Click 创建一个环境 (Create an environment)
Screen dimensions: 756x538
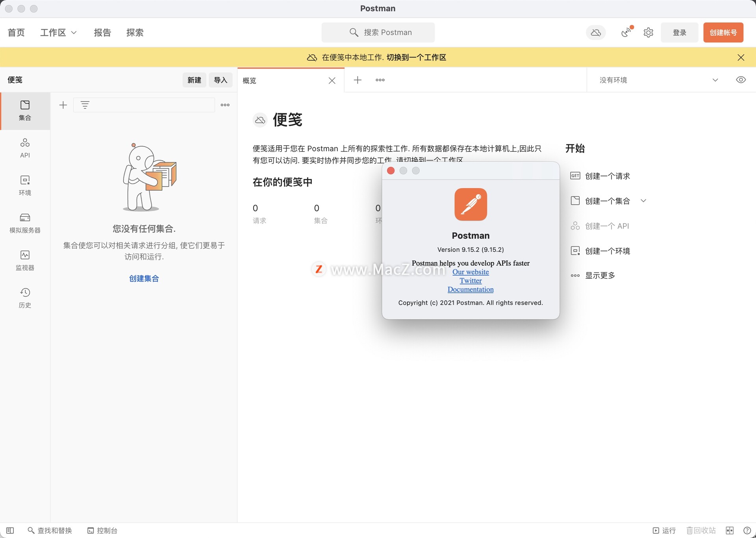click(x=600, y=251)
